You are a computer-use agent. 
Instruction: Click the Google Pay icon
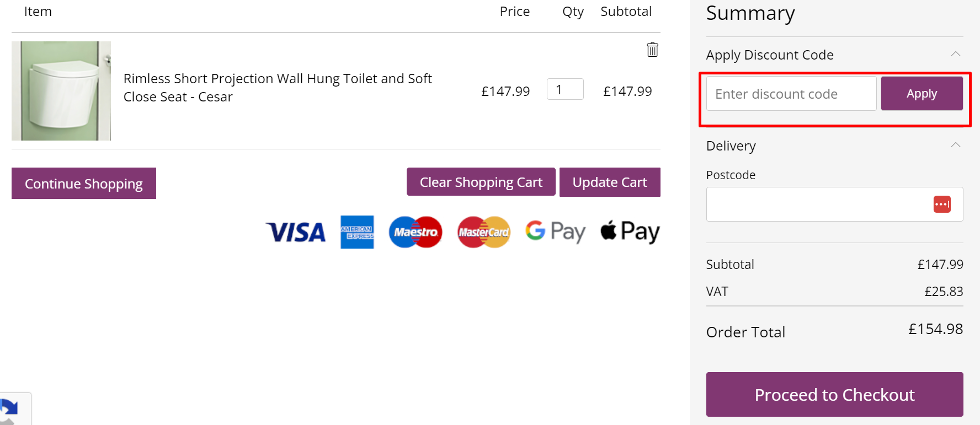(x=555, y=232)
